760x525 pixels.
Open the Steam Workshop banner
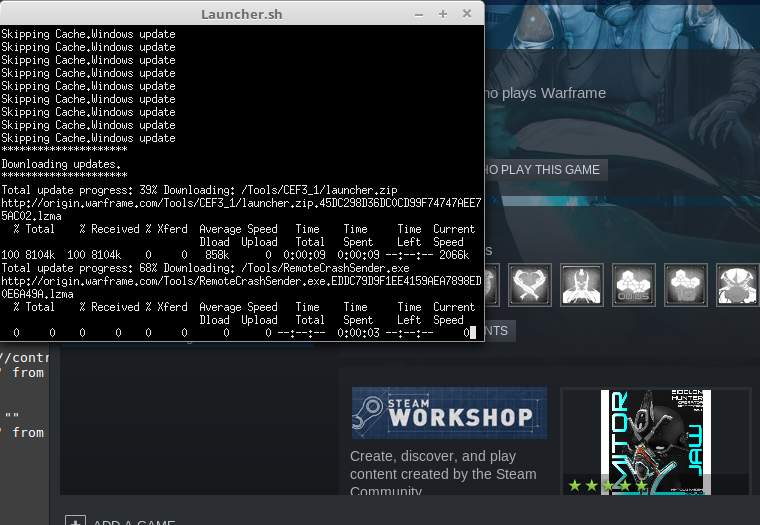click(449, 413)
